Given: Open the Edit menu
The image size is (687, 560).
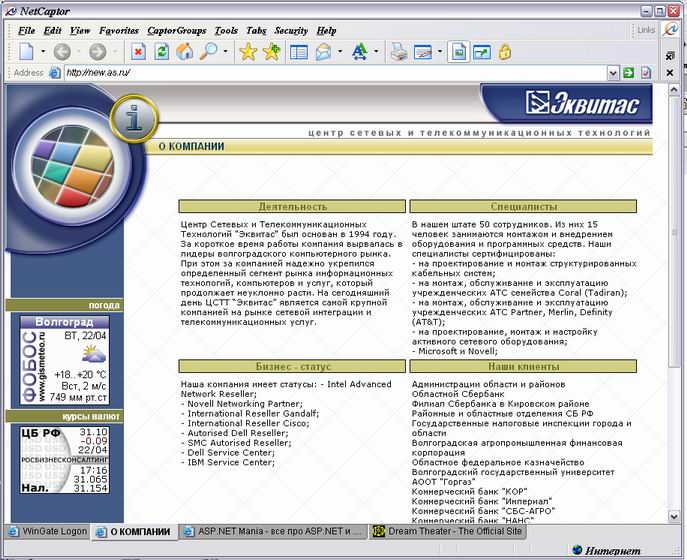Looking at the screenshot, I should (x=53, y=31).
